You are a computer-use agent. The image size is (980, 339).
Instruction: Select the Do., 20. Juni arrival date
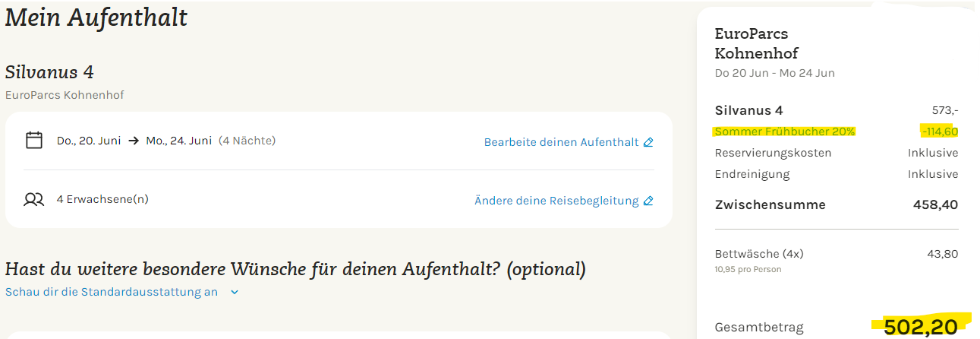coord(89,141)
